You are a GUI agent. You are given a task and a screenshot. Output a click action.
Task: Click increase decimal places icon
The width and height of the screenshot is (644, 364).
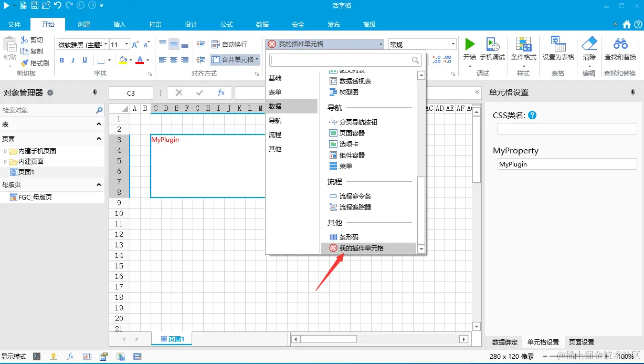[436, 60]
